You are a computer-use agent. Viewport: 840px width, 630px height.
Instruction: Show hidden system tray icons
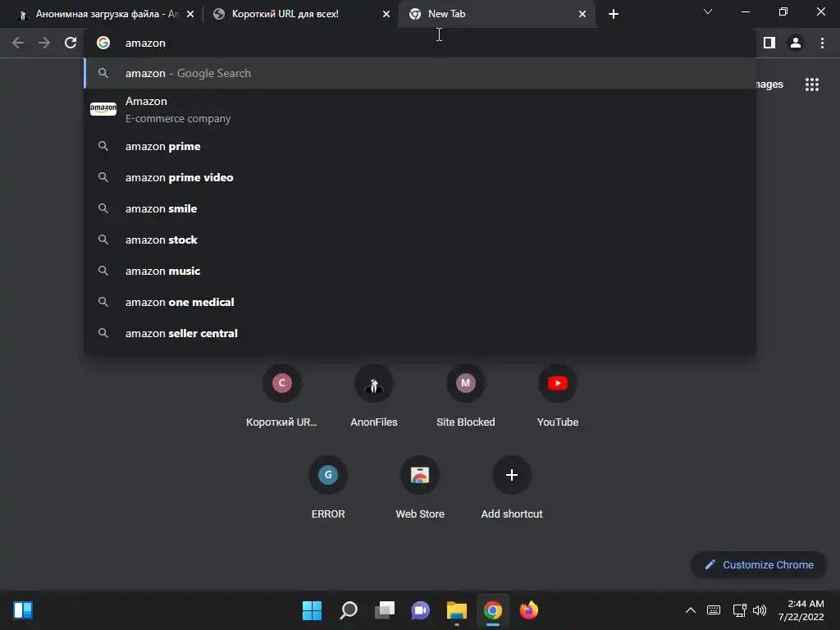coord(691,610)
